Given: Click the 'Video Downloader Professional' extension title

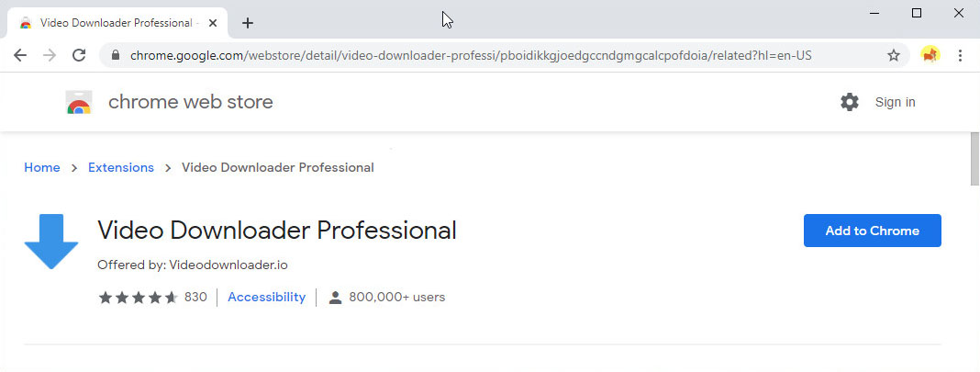Looking at the screenshot, I should (x=277, y=230).
